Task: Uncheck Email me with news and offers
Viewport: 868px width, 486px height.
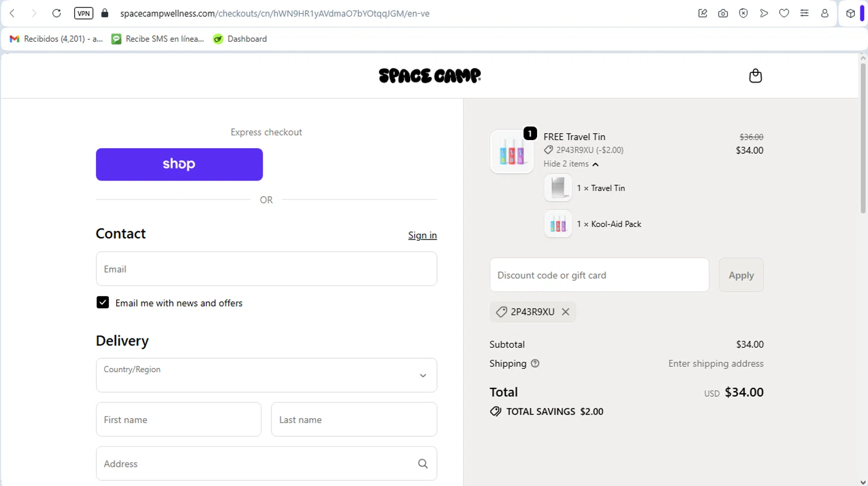Action: point(102,303)
